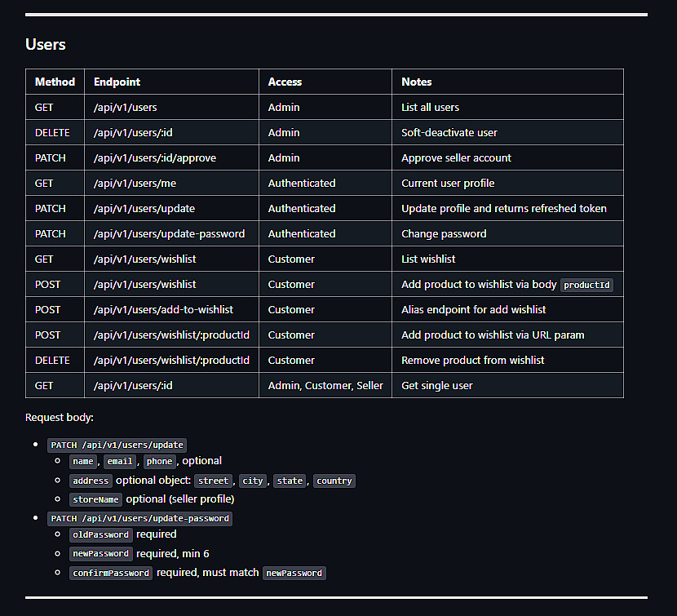Select the /api/v1/users/add-to-wishlist table cell
Screen dimensions: 677x616
tap(163, 309)
